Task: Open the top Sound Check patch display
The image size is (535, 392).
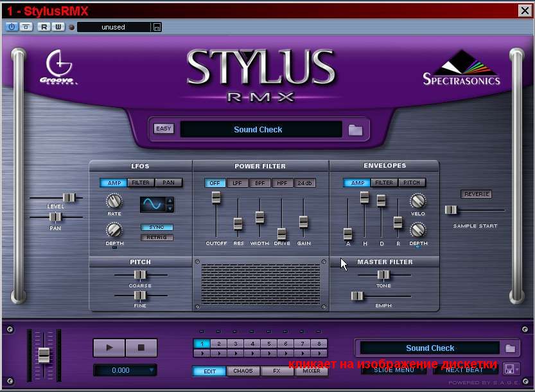Action: pos(261,129)
